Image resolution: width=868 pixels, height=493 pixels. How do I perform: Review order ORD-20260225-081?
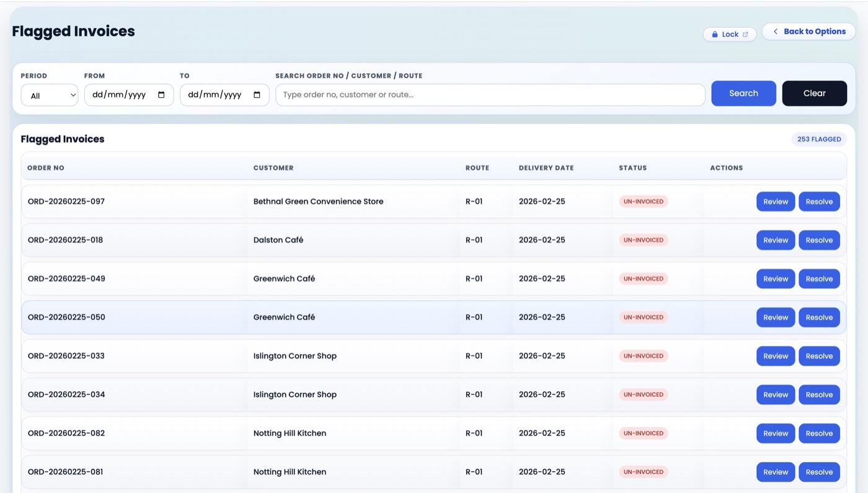pos(776,472)
